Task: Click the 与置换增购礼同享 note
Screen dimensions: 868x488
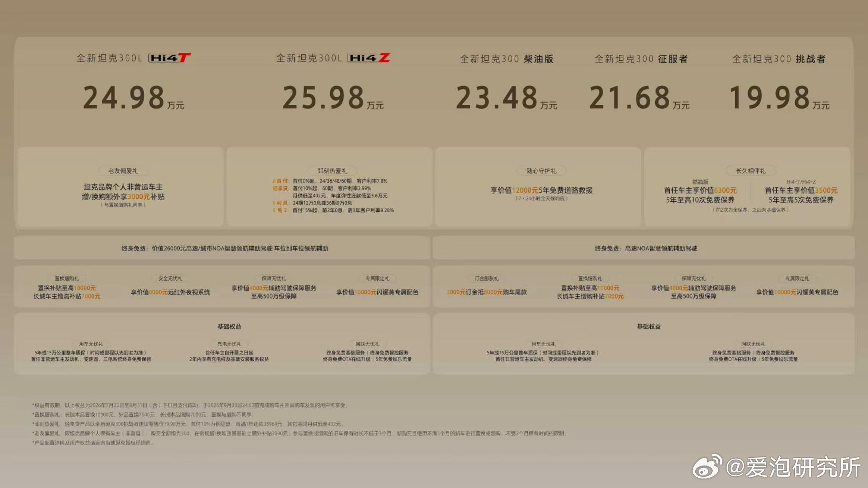Action: pos(123,205)
